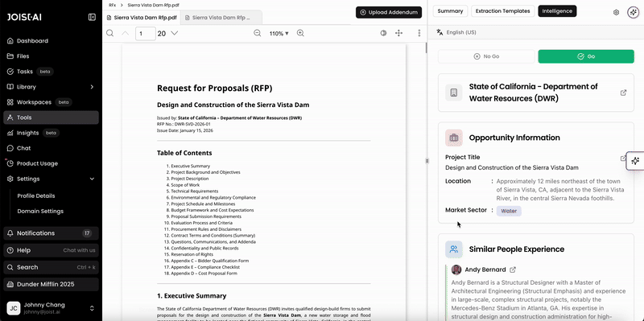
Task: Open the floating AI assistant sparkle button
Action: click(635, 161)
